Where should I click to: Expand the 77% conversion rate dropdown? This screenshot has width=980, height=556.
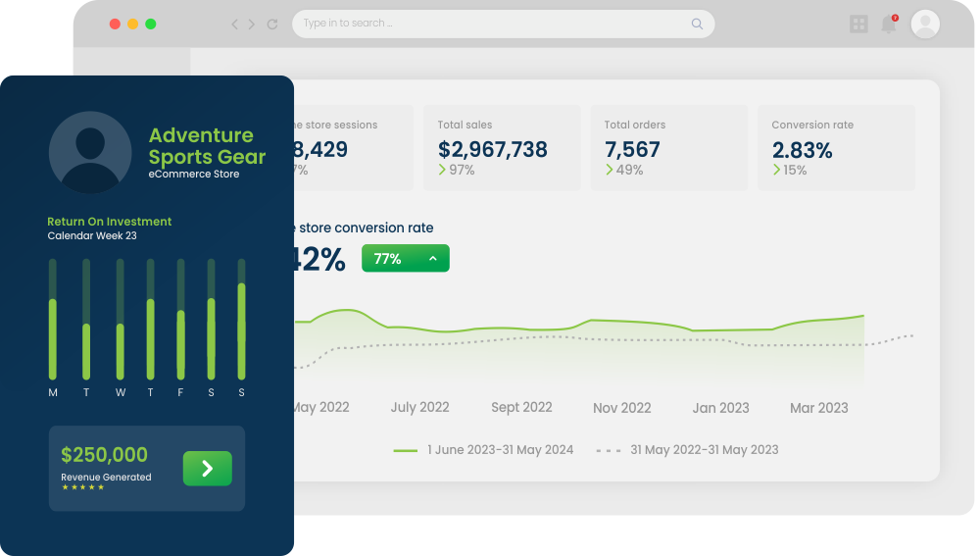[405, 259]
